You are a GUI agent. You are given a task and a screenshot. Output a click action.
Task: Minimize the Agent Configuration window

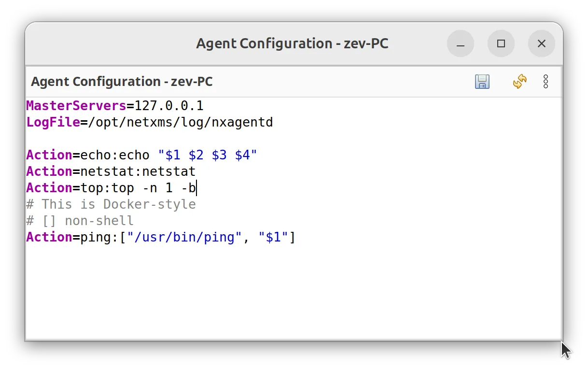click(461, 43)
